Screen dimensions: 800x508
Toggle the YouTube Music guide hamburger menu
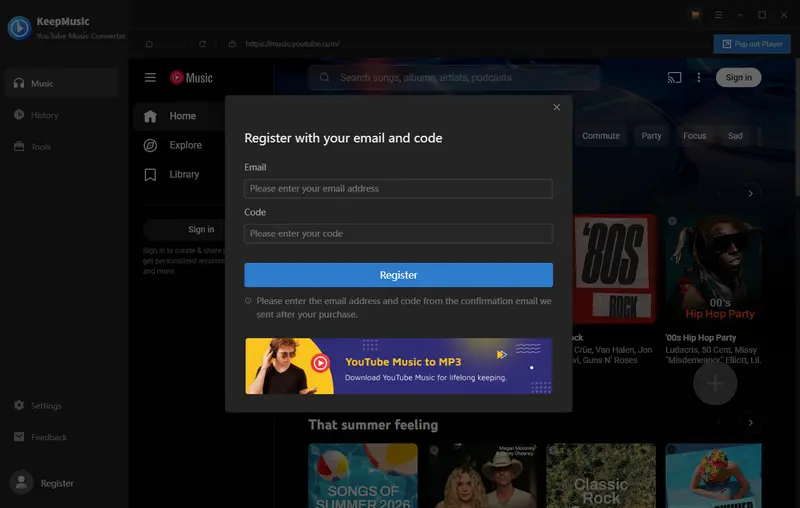(x=150, y=78)
